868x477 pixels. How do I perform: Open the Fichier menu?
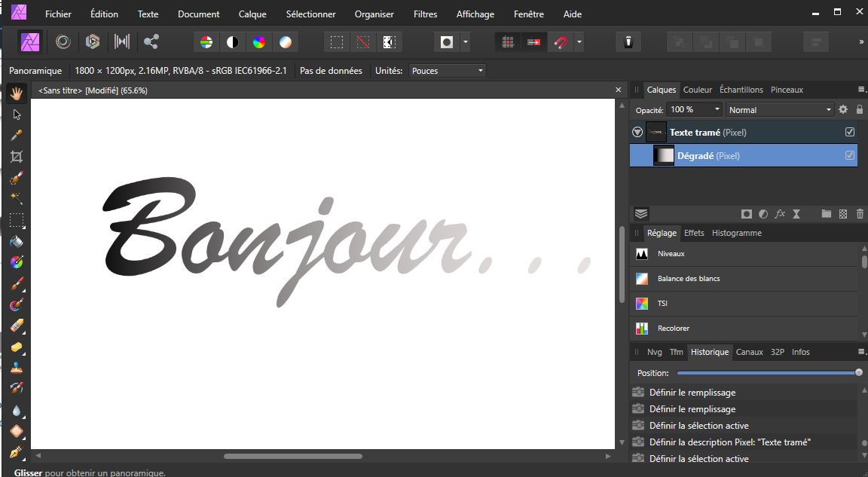point(58,14)
